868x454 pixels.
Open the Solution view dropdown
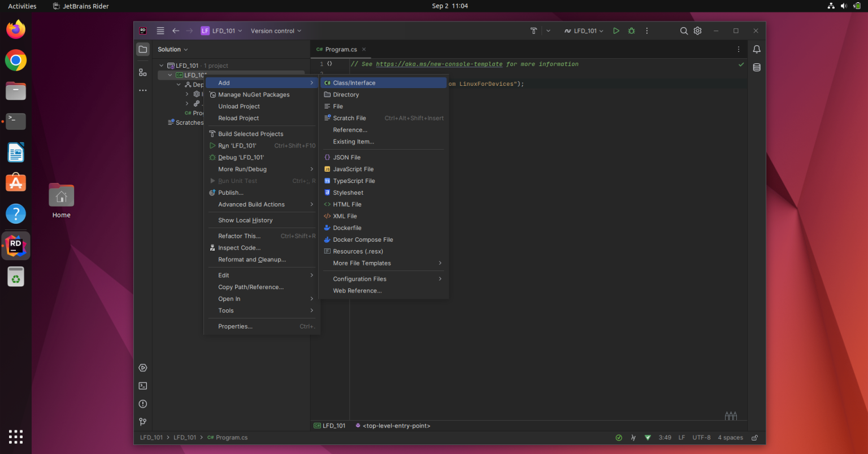coord(172,49)
